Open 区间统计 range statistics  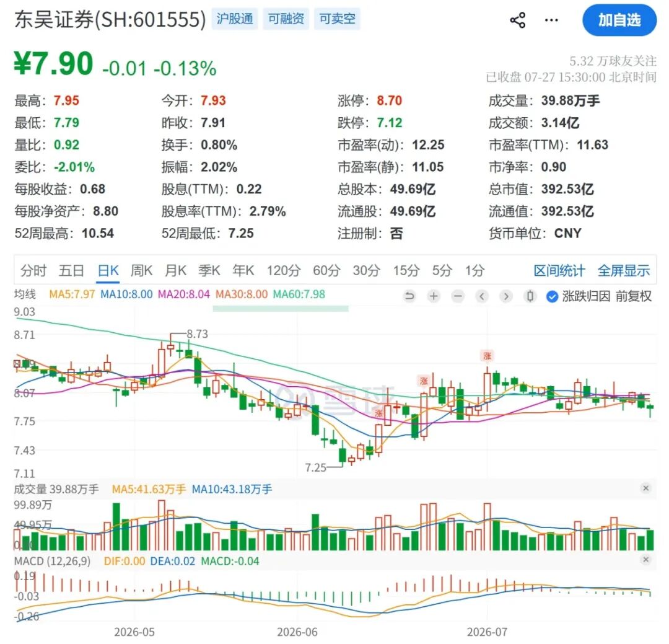(x=559, y=270)
